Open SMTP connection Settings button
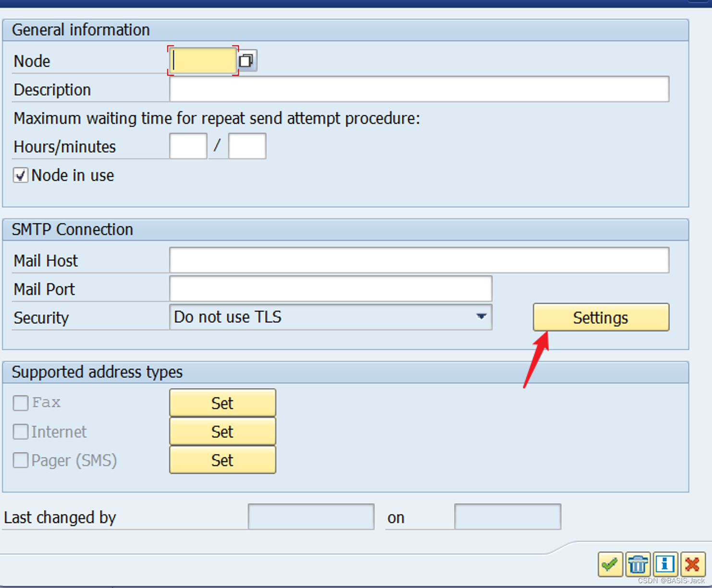The width and height of the screenshot is (712, 588). click(601, 317)
